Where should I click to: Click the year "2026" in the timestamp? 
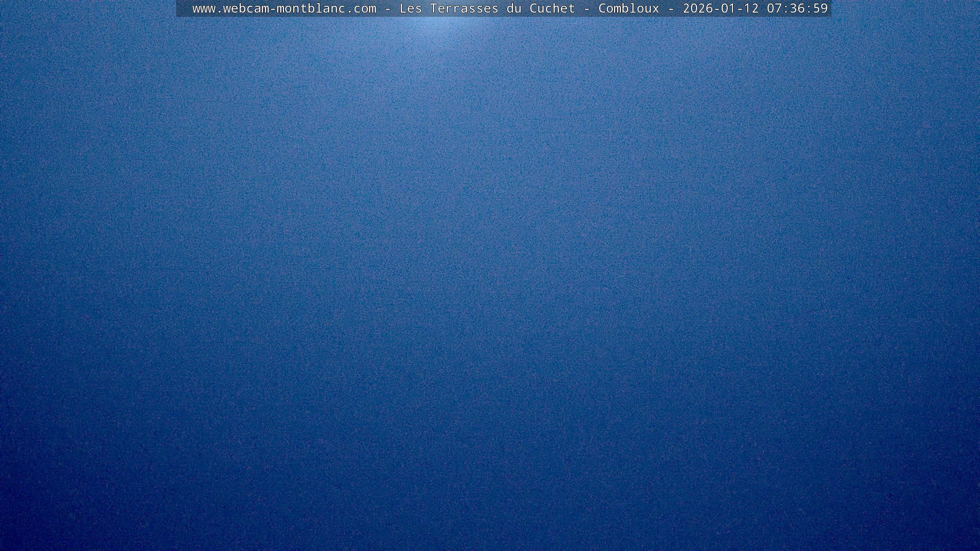click(697, 8)
